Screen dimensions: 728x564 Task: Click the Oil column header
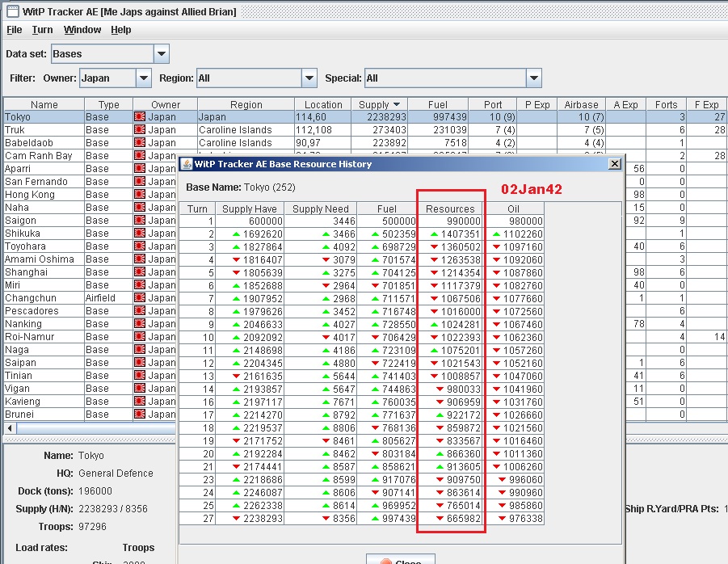[513, 209]
